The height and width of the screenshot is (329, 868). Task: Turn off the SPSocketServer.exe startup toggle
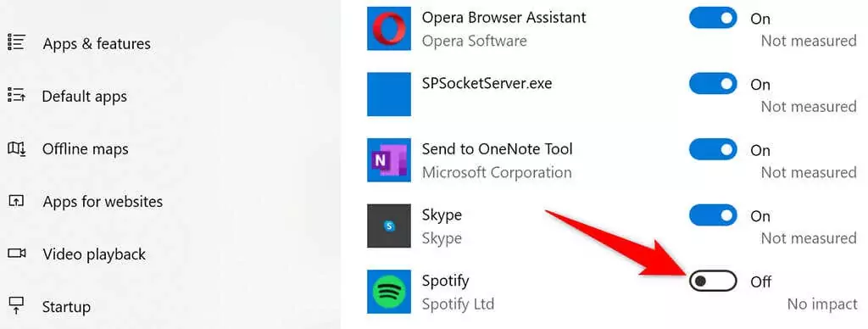click(x=713, y=84)
